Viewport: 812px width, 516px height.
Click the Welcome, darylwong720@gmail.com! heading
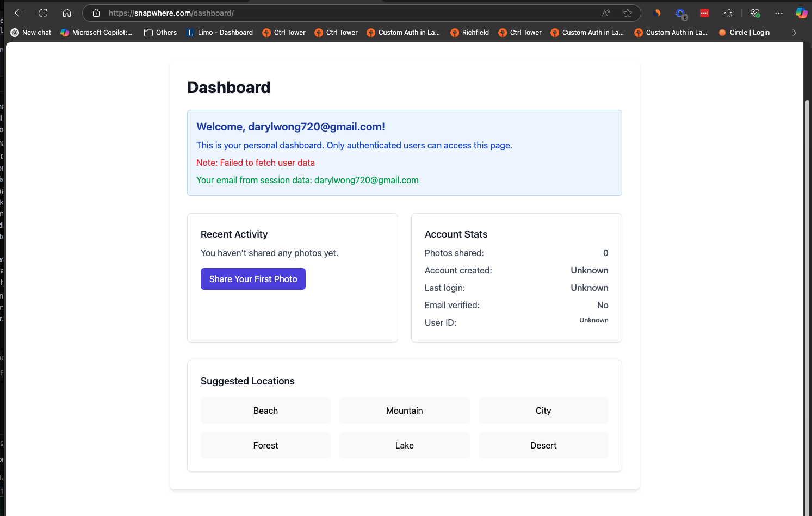[290, 127]
